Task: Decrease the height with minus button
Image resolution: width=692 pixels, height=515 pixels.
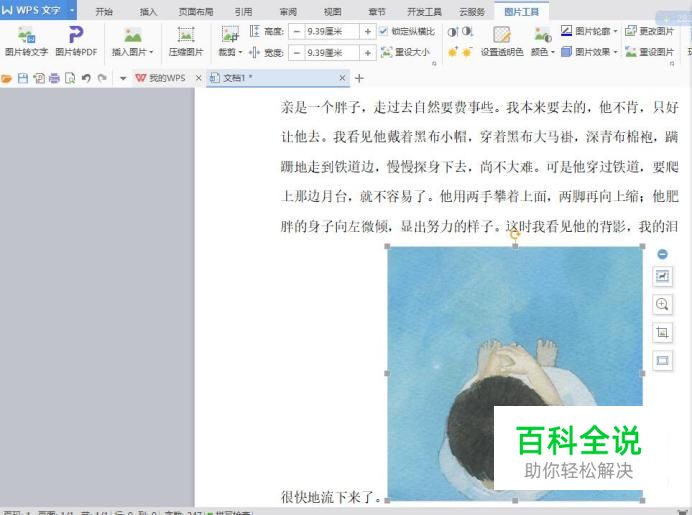Action: [297, 31]
